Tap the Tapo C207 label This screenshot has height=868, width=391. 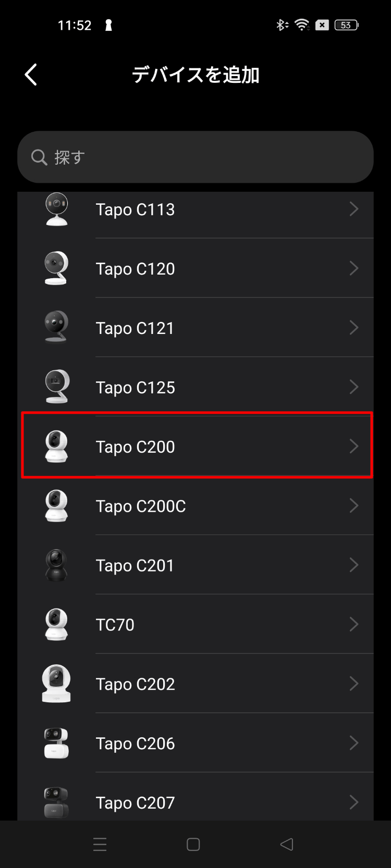(x=135, y=803)
